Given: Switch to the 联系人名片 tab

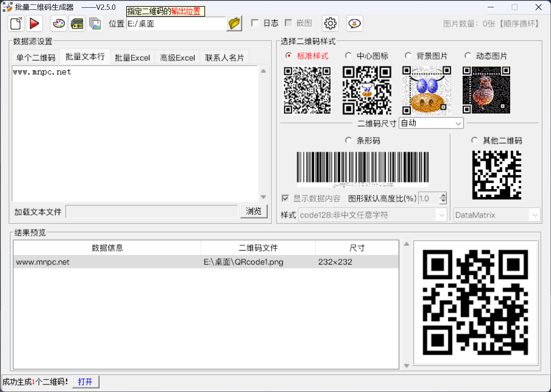Looking at the screenshot, I should click(x=225, y=58).
